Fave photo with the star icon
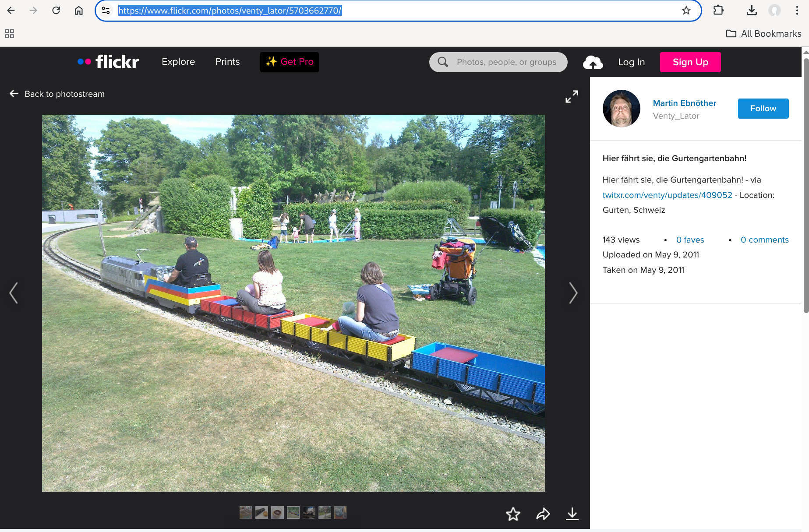Image resolution: width=809 pixels, height=532 pixels. pos(513,514)
